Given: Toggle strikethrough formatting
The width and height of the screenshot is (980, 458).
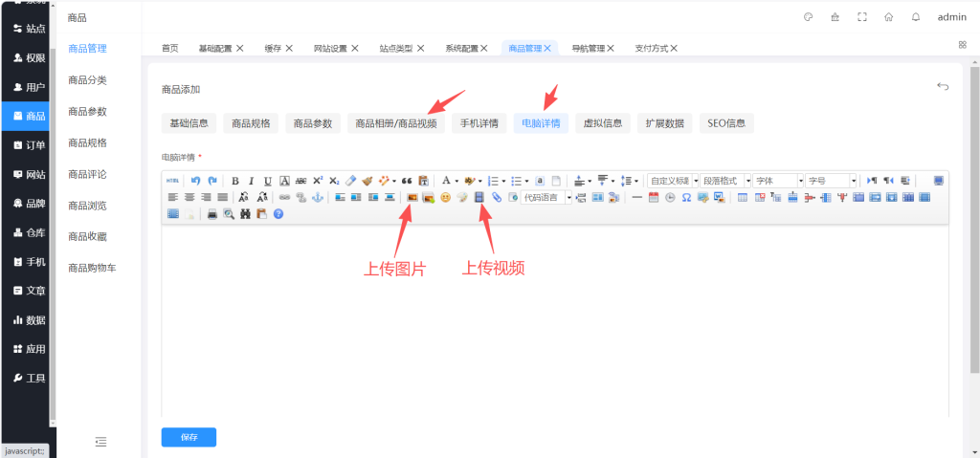Looking at the screenshot, I should pos(301,182).
